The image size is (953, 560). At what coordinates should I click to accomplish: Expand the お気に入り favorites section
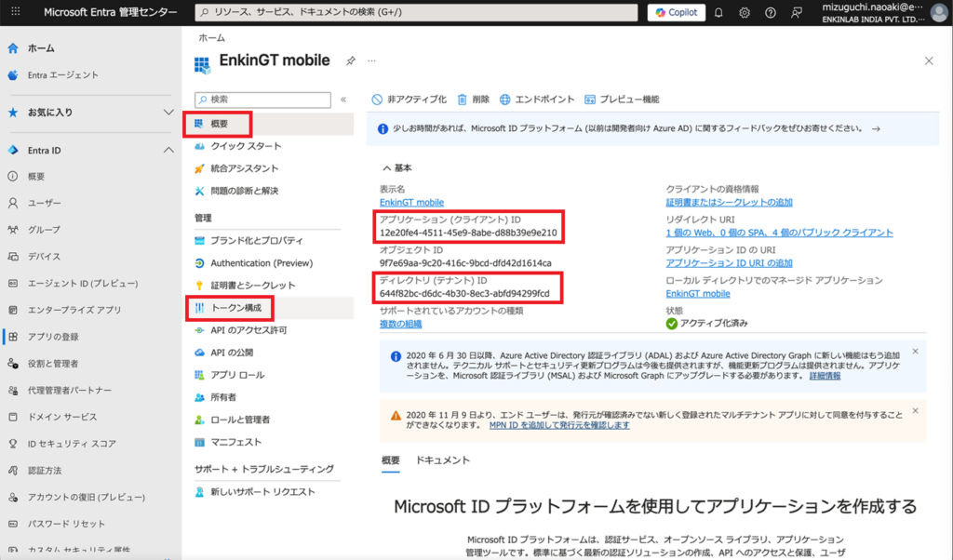tap(168, 112)
